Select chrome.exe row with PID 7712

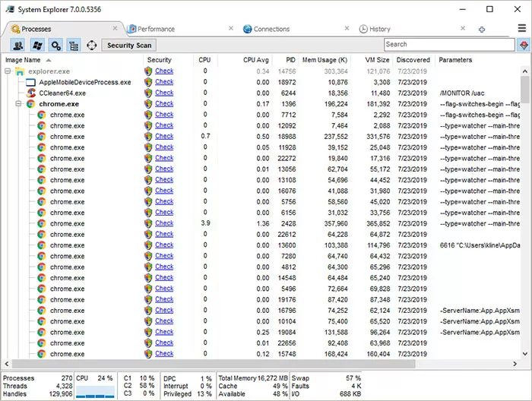pyautogui.click(x=262, y=115)
